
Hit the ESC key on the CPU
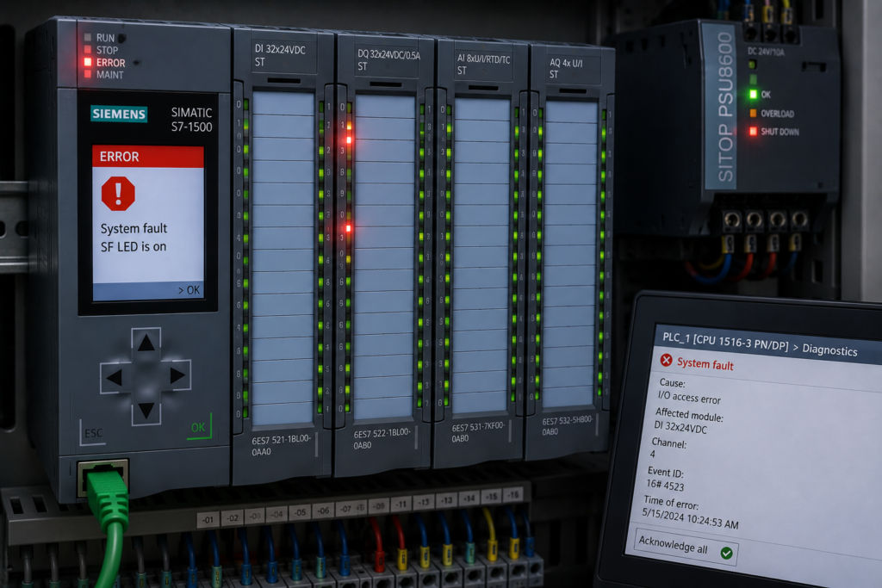(93, 433)
